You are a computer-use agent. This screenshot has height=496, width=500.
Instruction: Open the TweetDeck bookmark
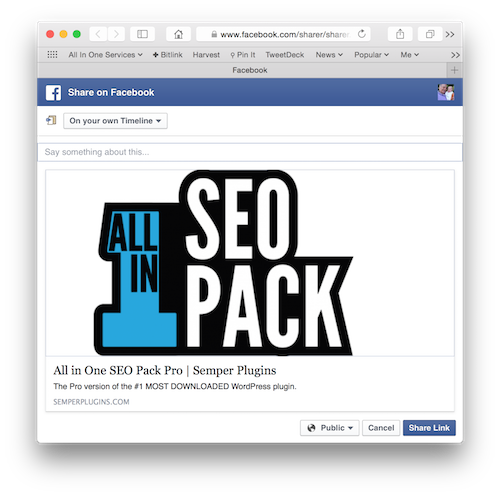coord(285,55)
